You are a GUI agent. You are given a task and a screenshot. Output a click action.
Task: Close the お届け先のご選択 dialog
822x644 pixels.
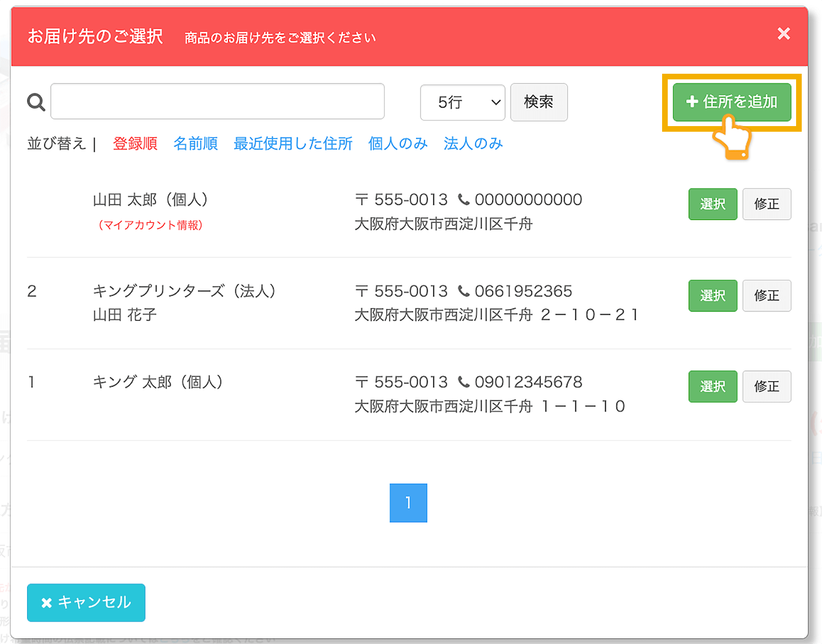click(783, 34)
